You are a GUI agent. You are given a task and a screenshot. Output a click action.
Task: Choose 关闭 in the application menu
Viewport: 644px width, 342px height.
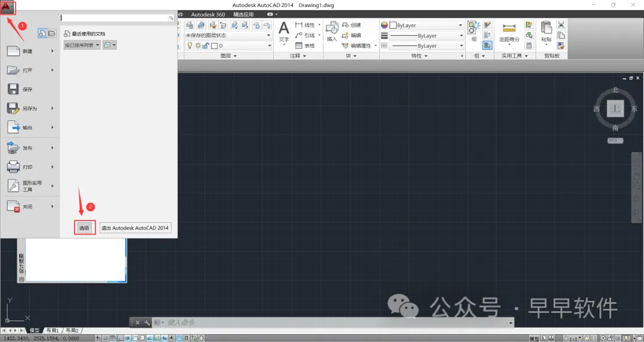click(x=30, y=207)
